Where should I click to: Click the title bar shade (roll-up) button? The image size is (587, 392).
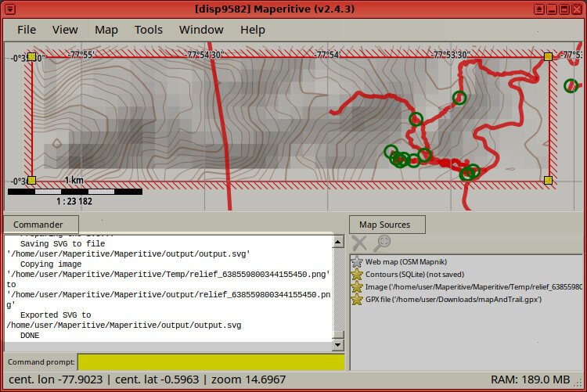pos(539,9)
